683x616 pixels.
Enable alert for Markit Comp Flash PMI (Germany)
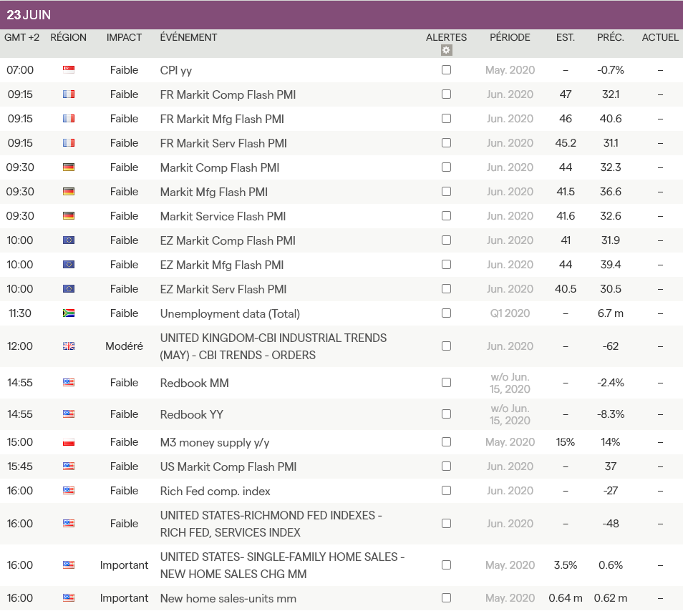point(446,167)
